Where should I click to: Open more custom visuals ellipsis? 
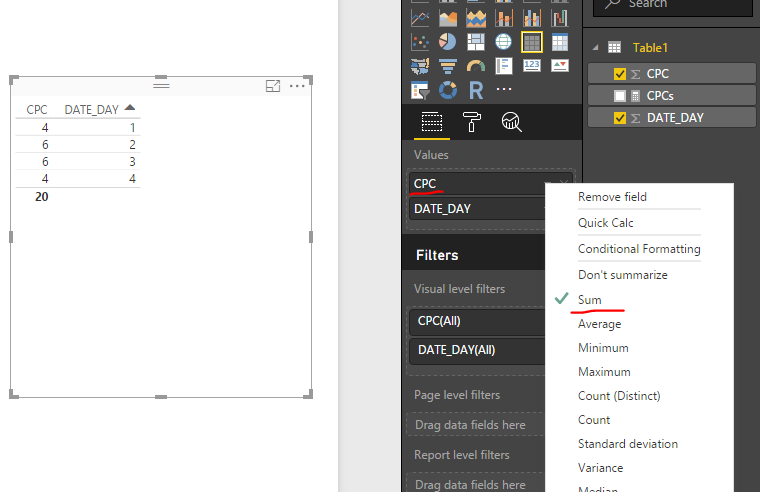click(x=504, y=89)
